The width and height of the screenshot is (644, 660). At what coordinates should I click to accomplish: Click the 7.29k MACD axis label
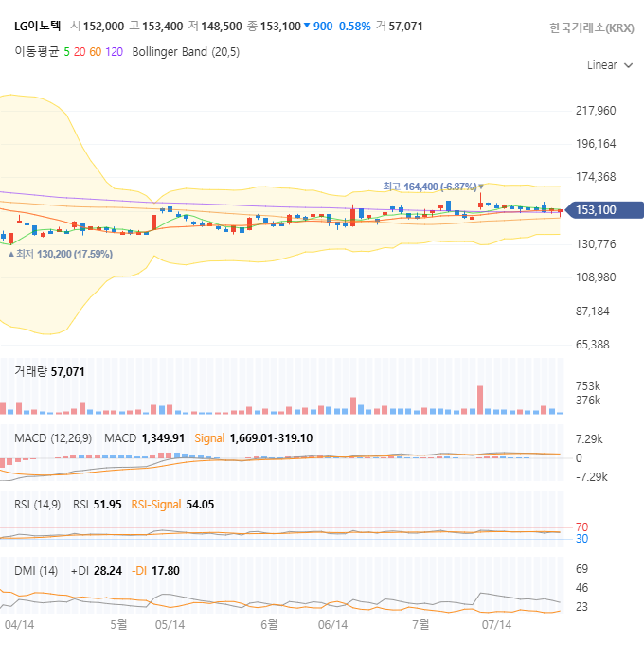point(589,439)
